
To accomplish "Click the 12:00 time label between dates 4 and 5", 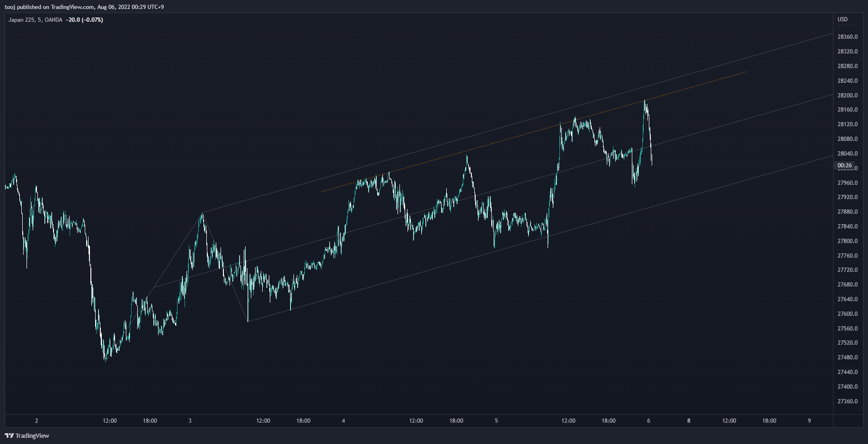I will click(416, 421).
